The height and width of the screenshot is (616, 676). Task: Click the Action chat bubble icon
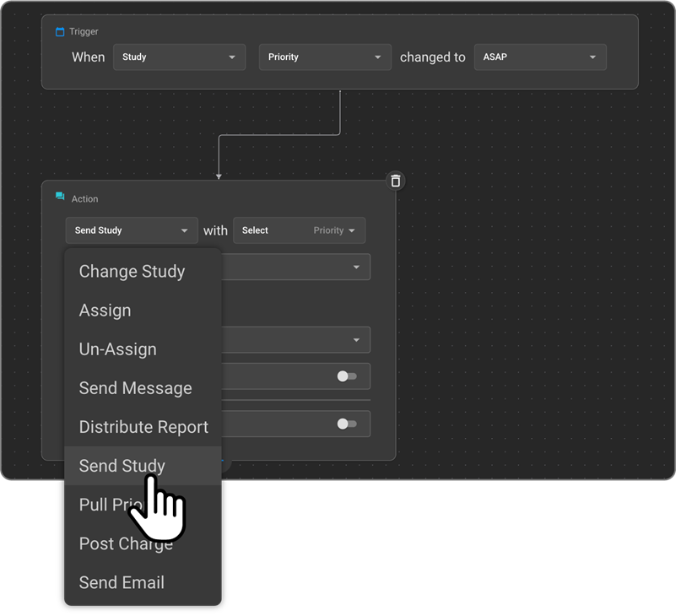tap(60, 197)
